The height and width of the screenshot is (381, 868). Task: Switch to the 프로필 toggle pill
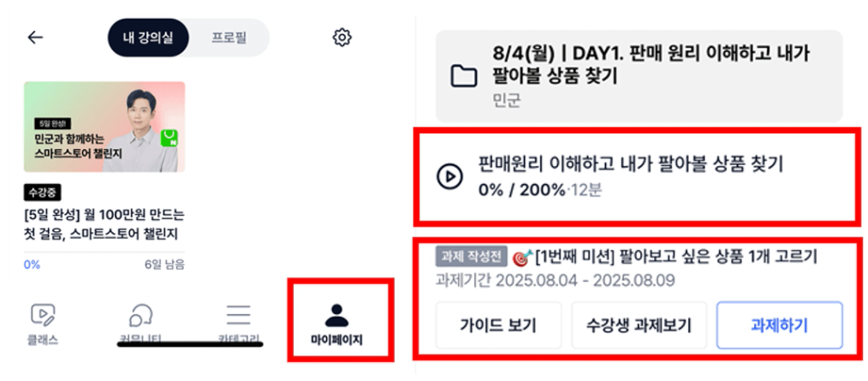coord(229,38)
